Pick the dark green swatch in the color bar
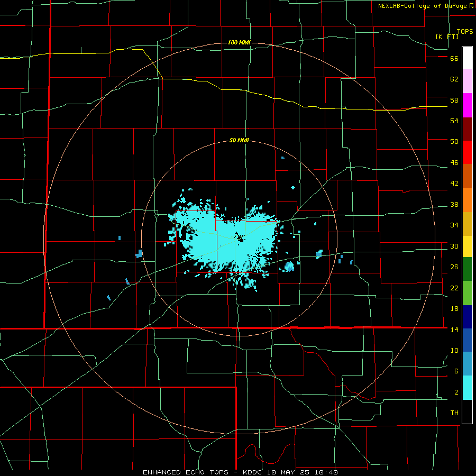Screen dimensions: 476x476 click(467, 269)
